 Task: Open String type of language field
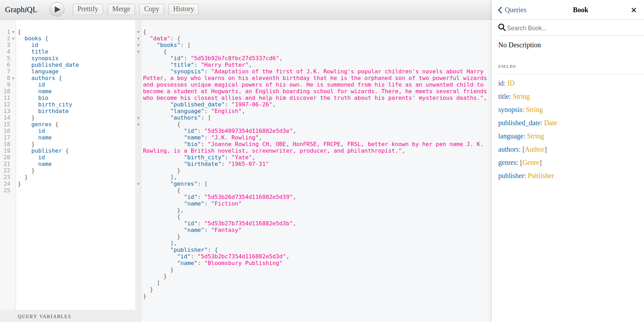535,136
